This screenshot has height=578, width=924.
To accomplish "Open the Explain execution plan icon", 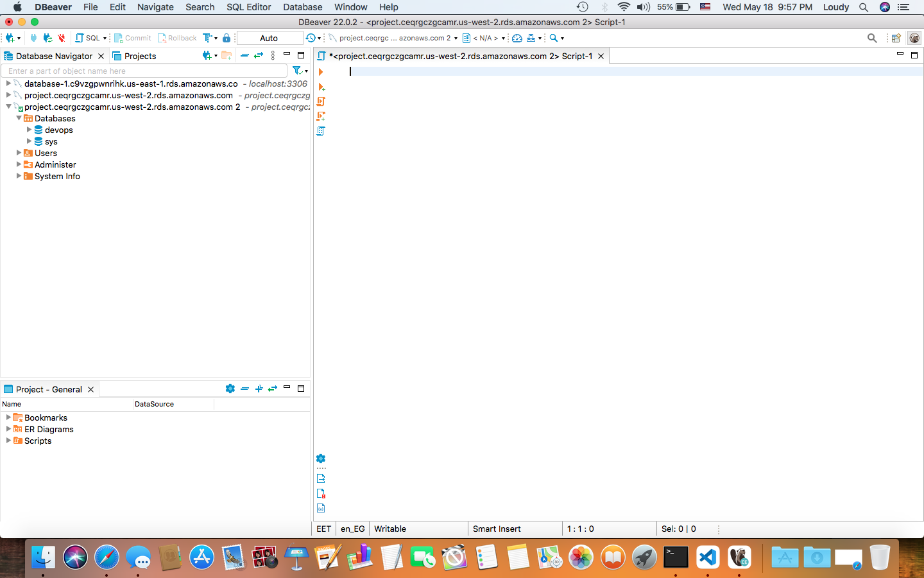I will point(321,131).
